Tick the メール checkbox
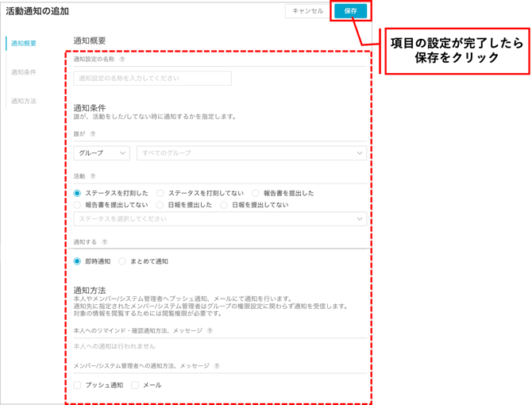Viewport: 532px width, 405px height. [135, 385]
